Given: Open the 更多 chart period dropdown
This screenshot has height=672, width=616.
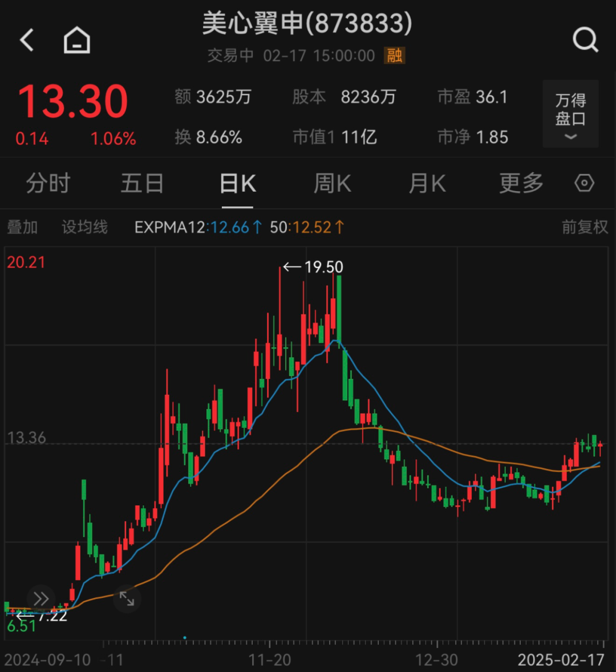Looking at the screenshot, I should [x=520, y=183].
